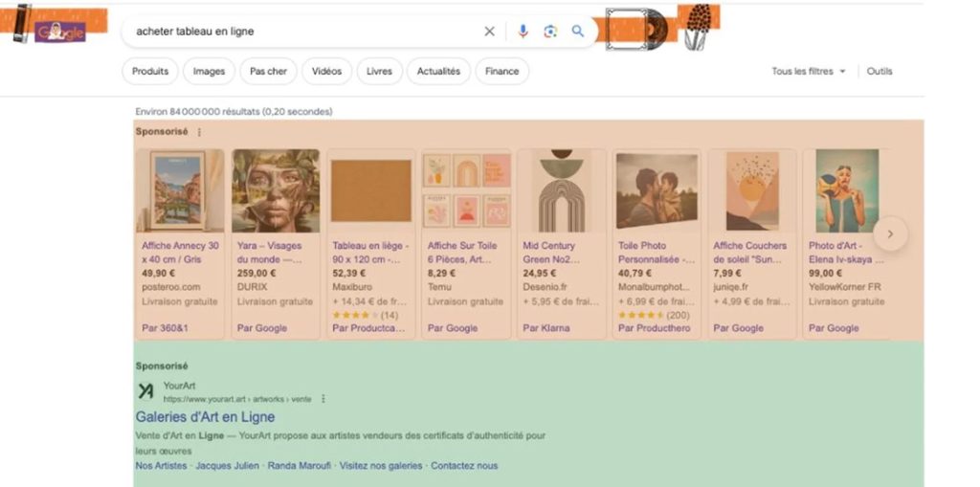This screenshot has width=980, height=487.
Task: Click the Par Productcaster attribution link
Action: click(x=368, y=328)
